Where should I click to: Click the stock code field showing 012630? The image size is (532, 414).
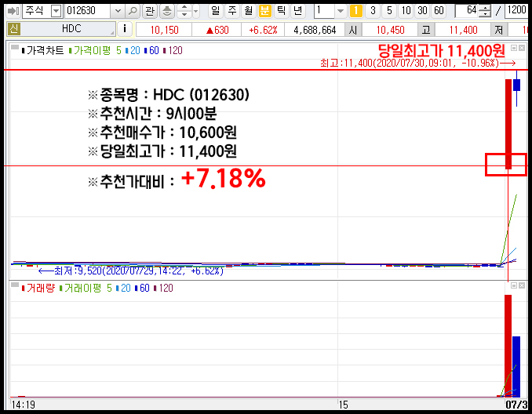[88, 11]
